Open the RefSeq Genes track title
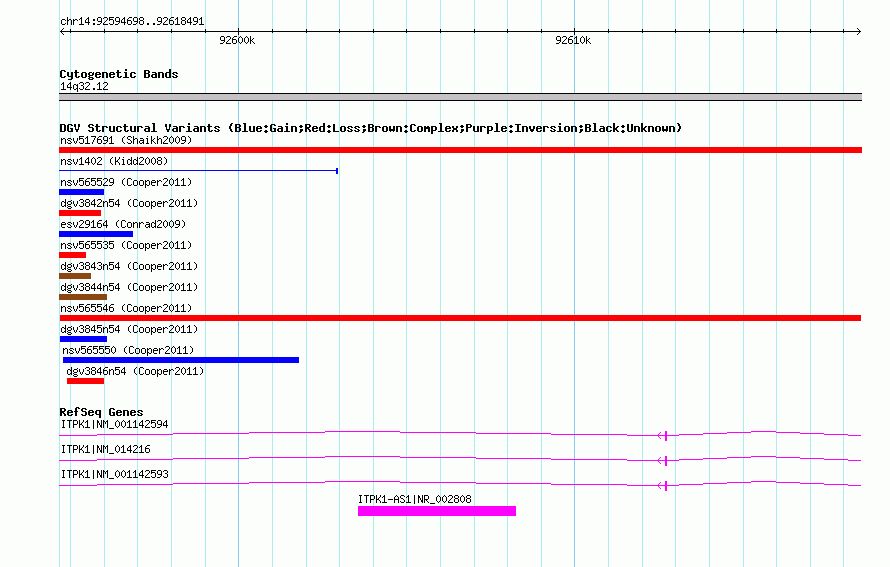Screen dimensions: 890x567 [101, 412]
